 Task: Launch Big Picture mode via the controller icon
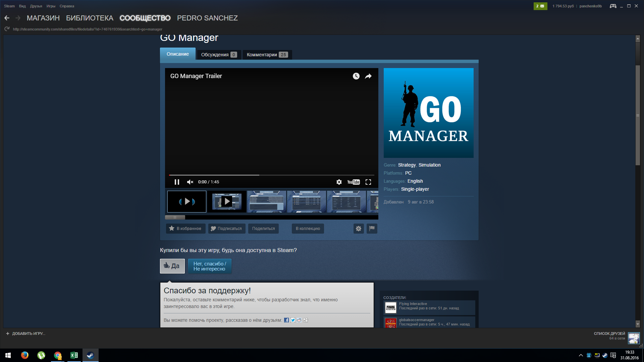click(x=613, y=6)
